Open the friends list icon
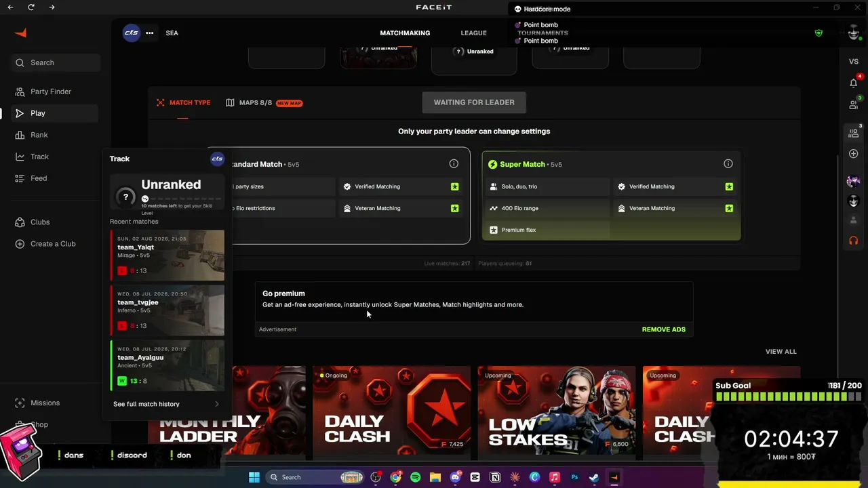868x488 pixels. 853,104
